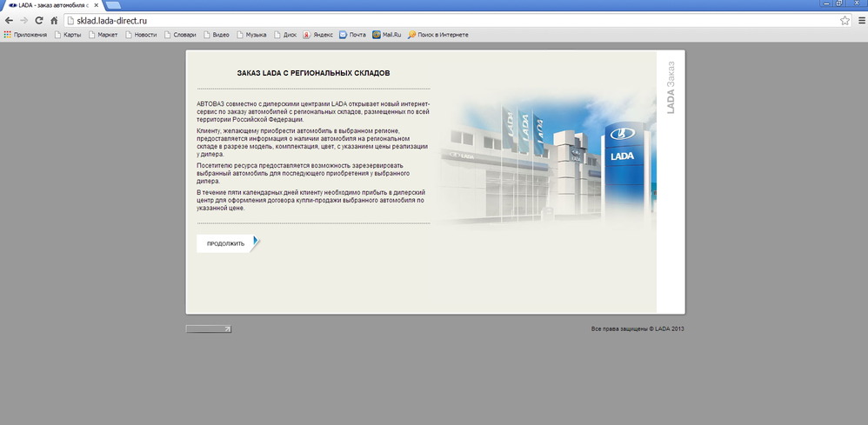The width and height of the screenshot is (868, 425).
Task: Open the Диск bookmark
Action: click(285, 34)
